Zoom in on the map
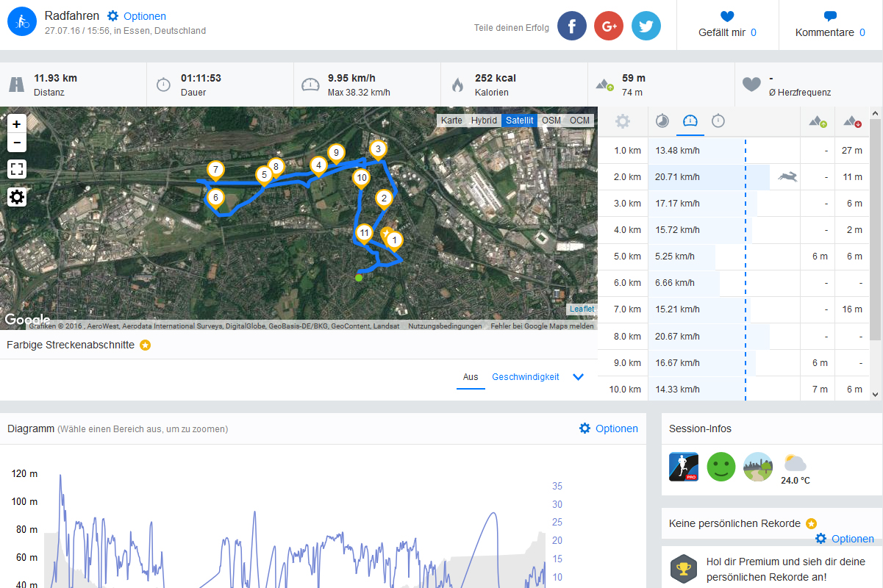The width and height of the screenshot is (883, 588). click(x=17, y=124)
